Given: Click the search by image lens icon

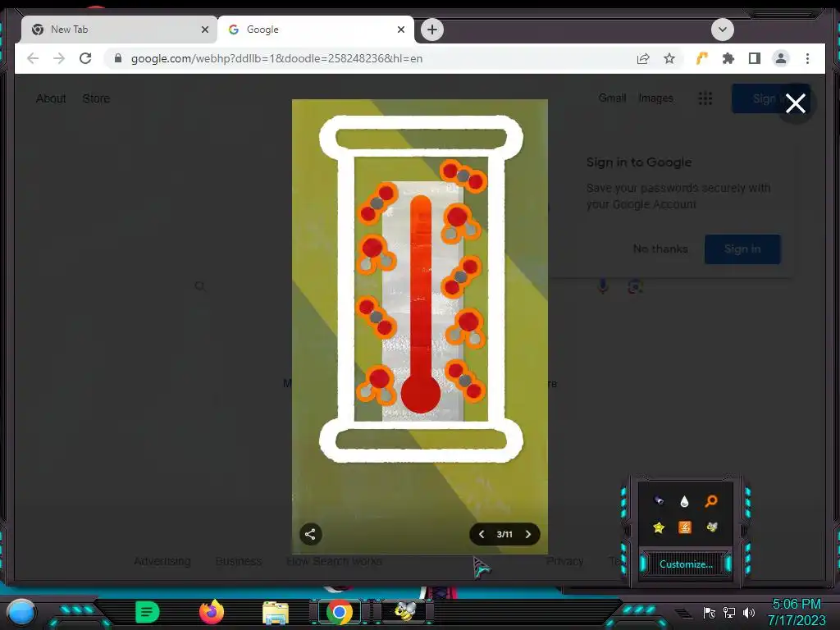Looking at the screenshot, I should pyautogui.click(x=635, y=286).
